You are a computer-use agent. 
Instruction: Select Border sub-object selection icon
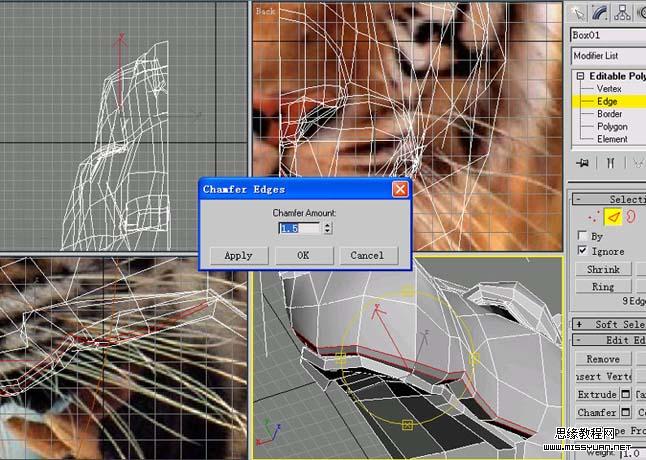click(x=631, y=217)
